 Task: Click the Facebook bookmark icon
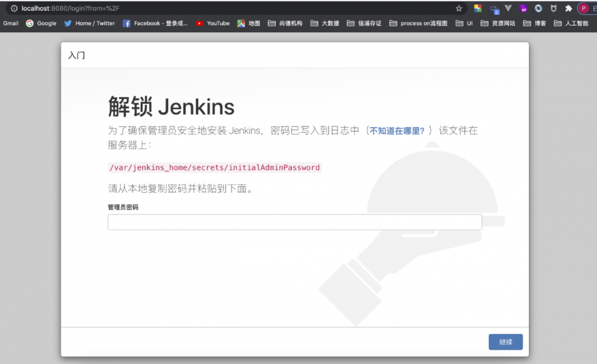[x=126, y=23]
